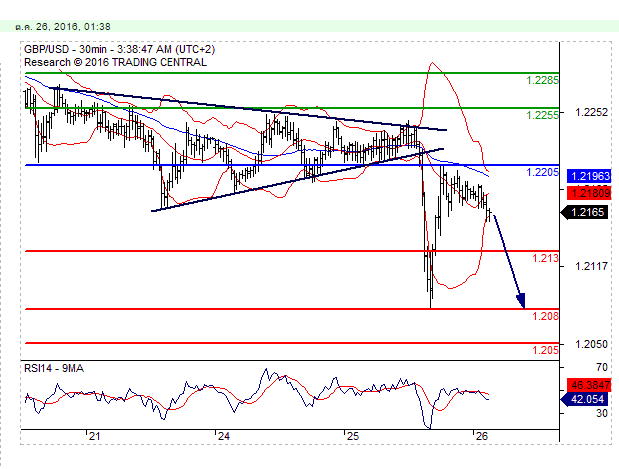619x469 pixels.
Task: Click the red price tag 1.21809
Action: pos(589,193)
